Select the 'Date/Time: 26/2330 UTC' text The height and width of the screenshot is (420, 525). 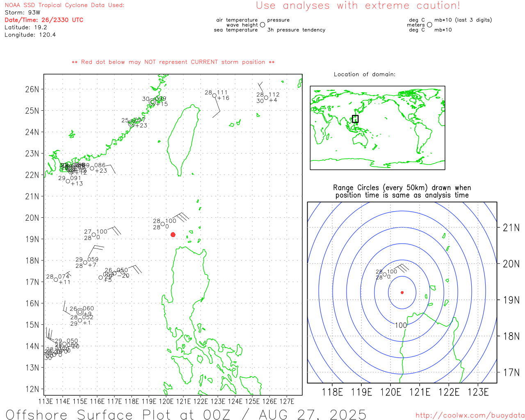(44, 20)
